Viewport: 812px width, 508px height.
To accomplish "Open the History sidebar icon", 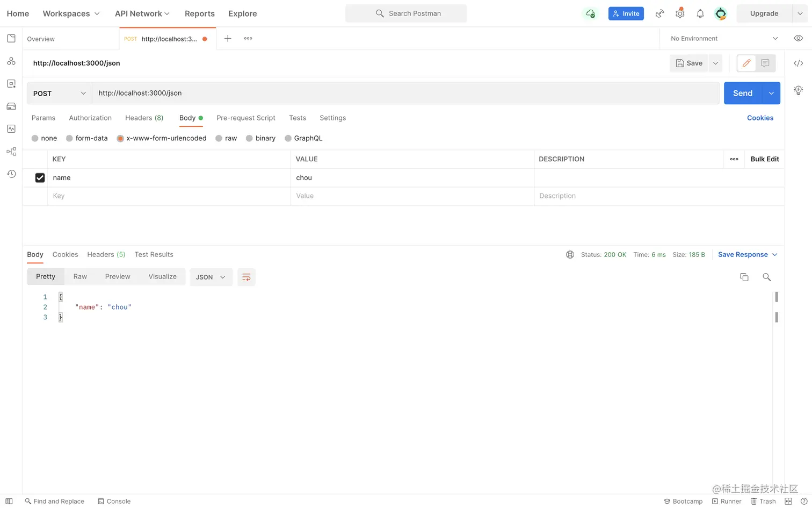I will (x=11, y=174).
